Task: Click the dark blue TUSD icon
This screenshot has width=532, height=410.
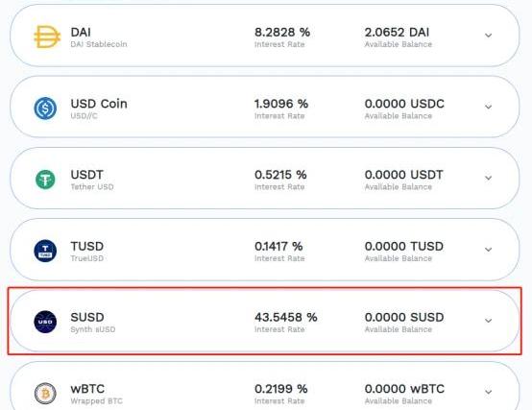Action: coord(45,251)
